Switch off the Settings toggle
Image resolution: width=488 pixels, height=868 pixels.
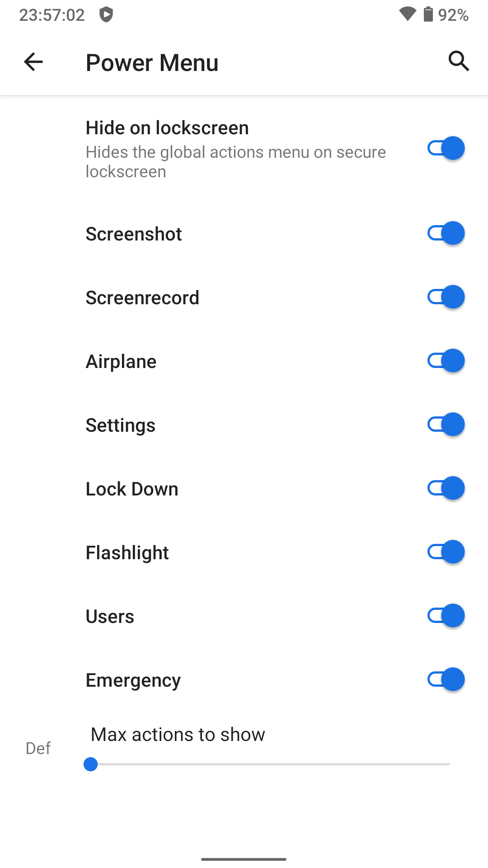[446, 425]
